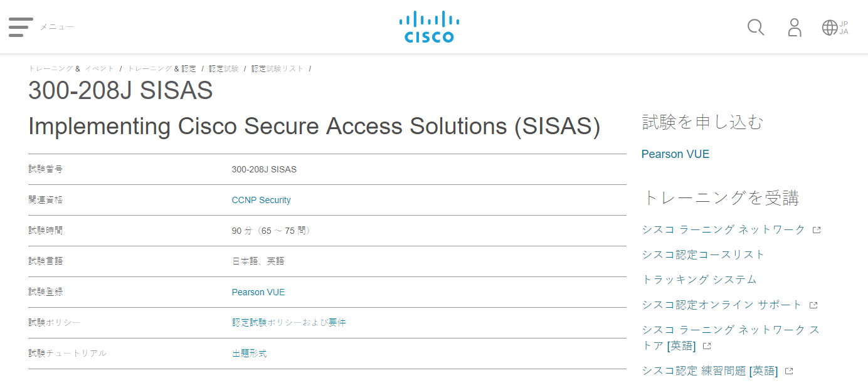
Task: Go to トレーニング & イベント breadcrumb
Action: [x=71, y=68]
